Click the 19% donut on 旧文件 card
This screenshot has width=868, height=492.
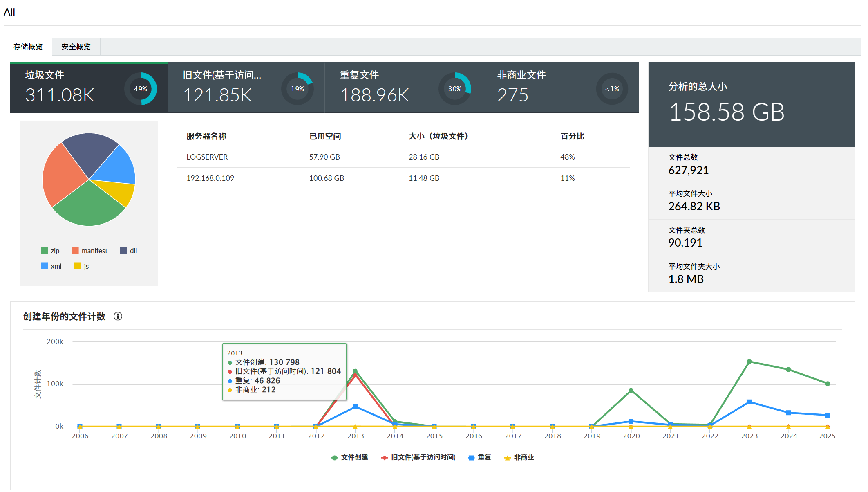pos(298,89)
